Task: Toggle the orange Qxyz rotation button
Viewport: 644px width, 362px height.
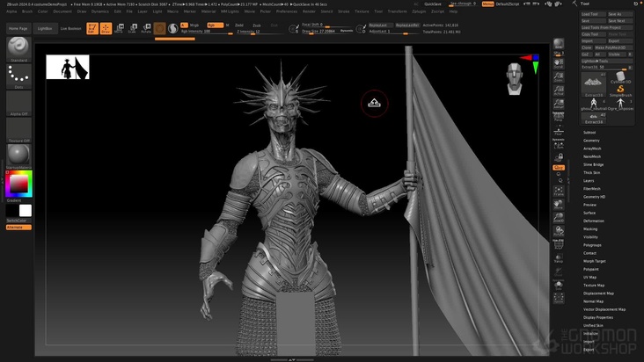Action: (x=559, y=167)
